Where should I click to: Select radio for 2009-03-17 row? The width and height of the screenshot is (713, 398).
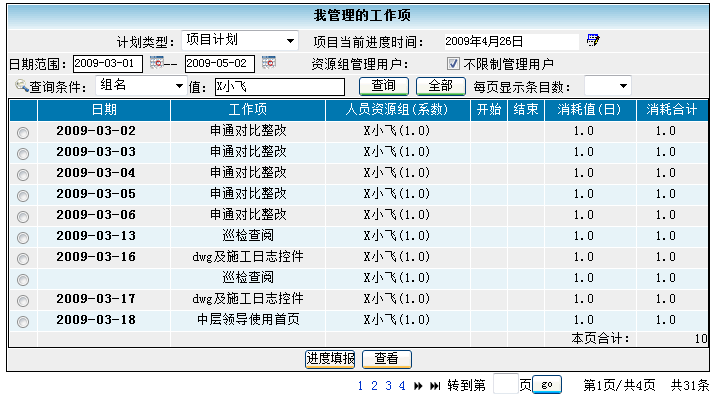pos(23,301)
